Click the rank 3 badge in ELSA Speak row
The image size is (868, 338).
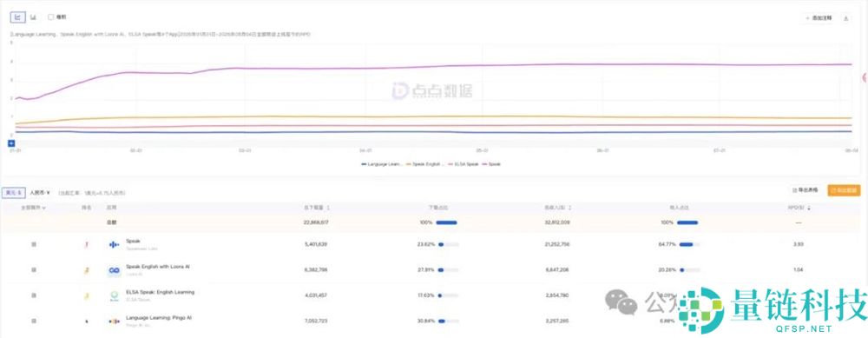pos(86,296)
